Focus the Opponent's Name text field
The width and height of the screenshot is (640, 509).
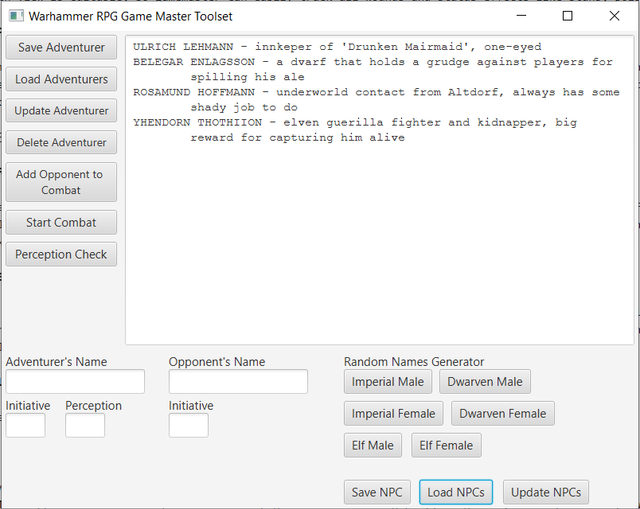238,382
